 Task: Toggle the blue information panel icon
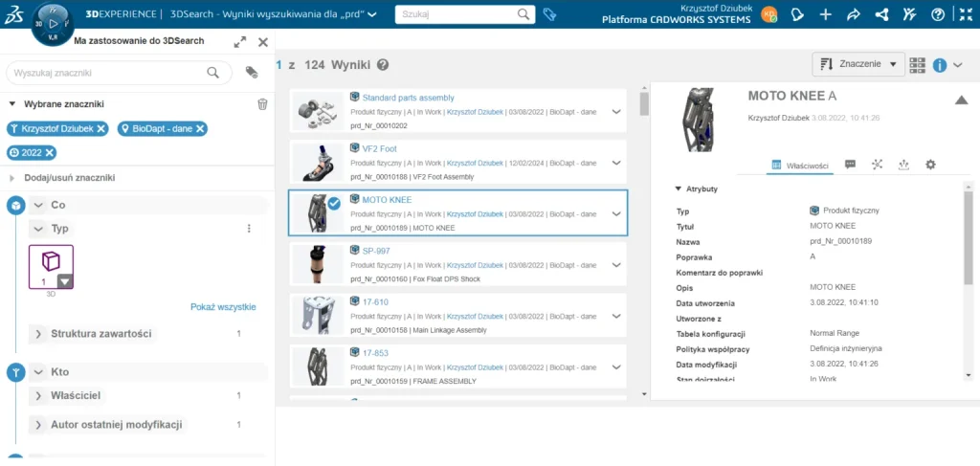tap(940, 65)
